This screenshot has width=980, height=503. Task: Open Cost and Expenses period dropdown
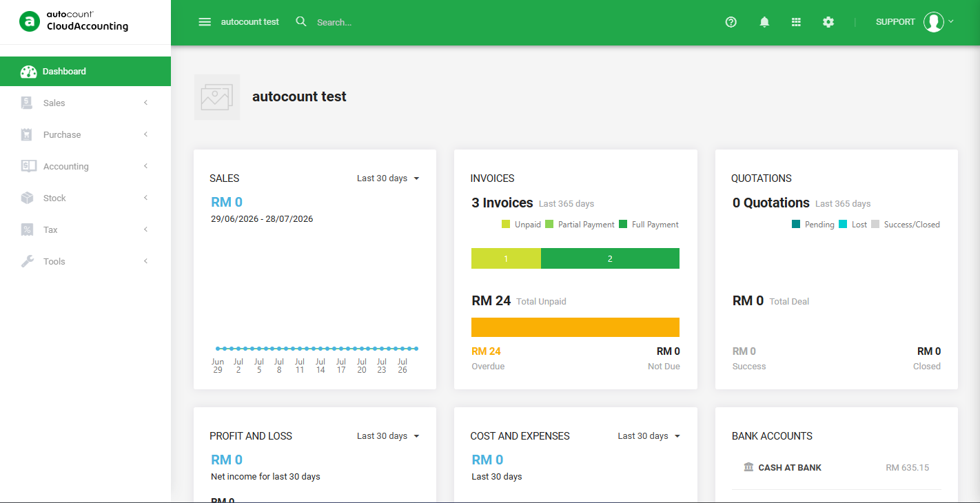[x=649, y=436]
